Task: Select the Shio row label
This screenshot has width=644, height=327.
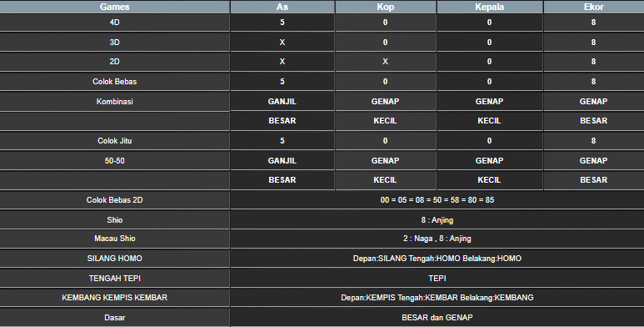Action: click(115, 220)
